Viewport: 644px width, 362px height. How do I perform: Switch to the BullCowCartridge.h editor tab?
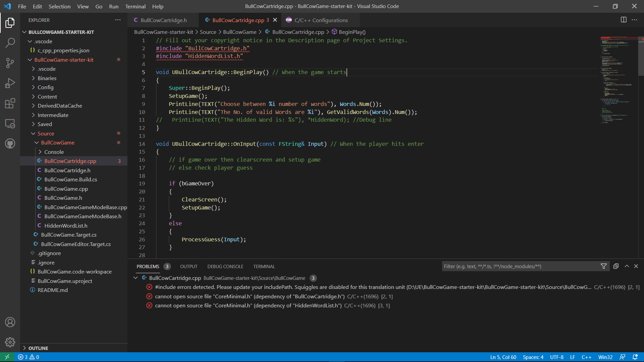pos(163,20)
